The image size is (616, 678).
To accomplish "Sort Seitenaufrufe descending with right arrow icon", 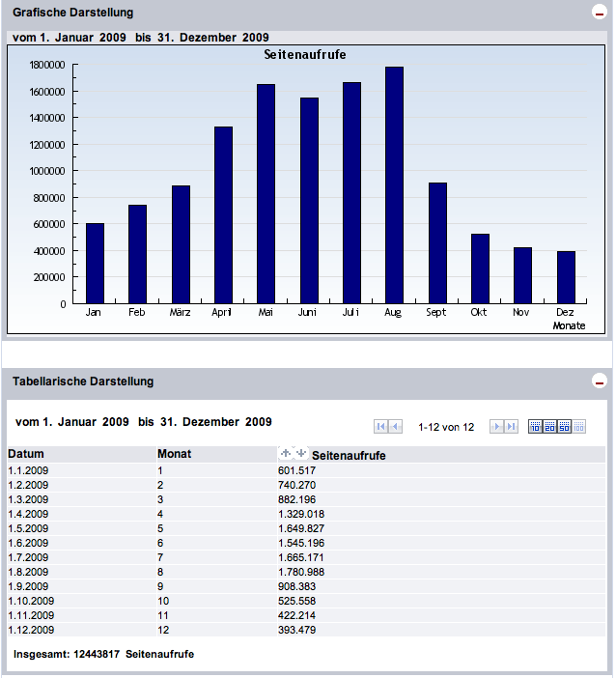I will tap(299, 453).
